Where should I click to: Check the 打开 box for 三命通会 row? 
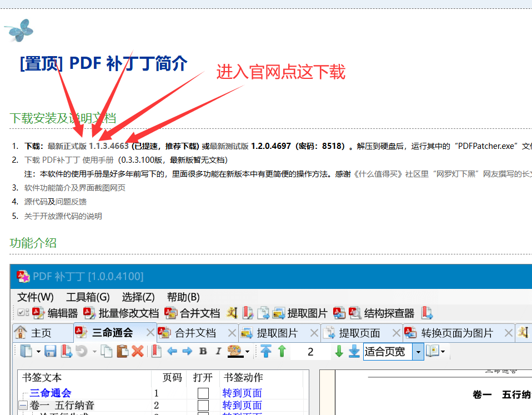(203, 393)
